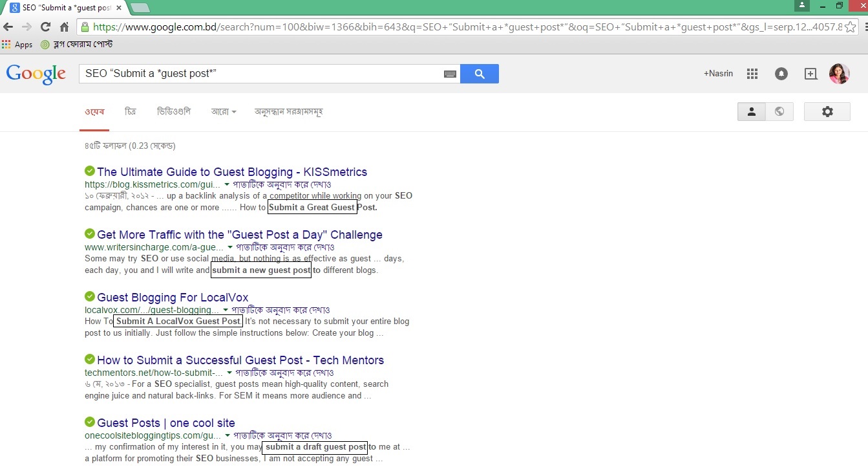
Task: Expand dropdown arrow next to onecoolsitebloggingtips.com URL
Action: pyautogui.click(x=228, y=436)
